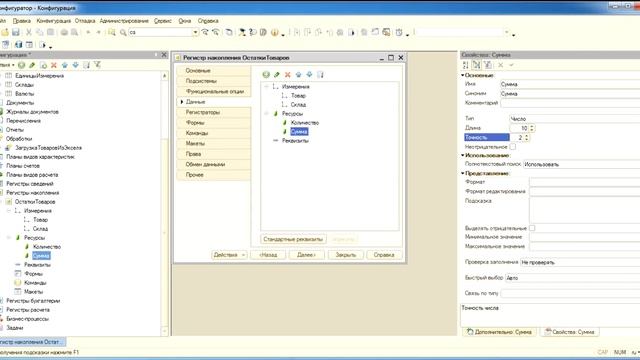The width and height of the screenshot is (640, 360).
Task: Click the open configuration icon in second toolbar row
Action: (x=5, y=44)
